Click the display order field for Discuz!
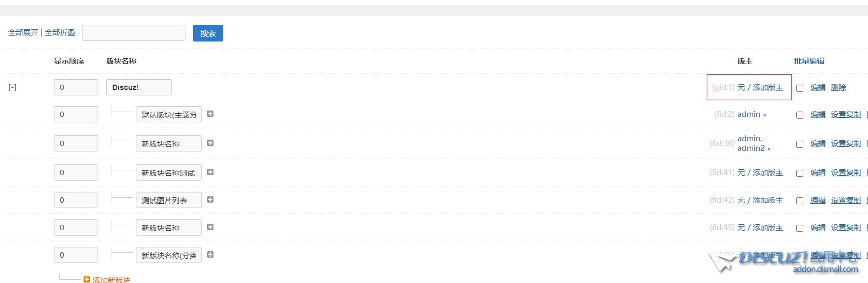Screen dimensions: 868x283 pos(76,87)
